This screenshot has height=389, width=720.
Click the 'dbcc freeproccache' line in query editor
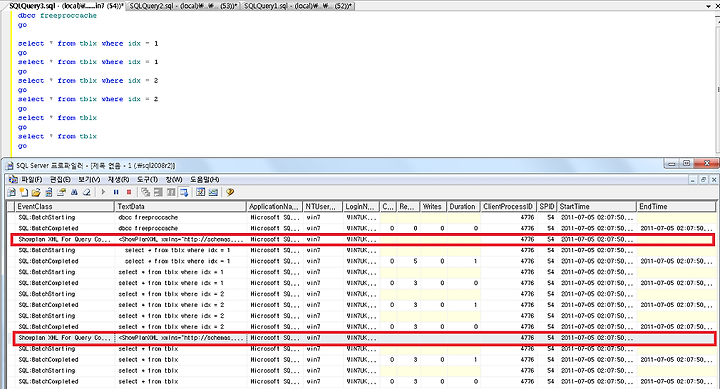pyautogui.click(x=57, y=16)
